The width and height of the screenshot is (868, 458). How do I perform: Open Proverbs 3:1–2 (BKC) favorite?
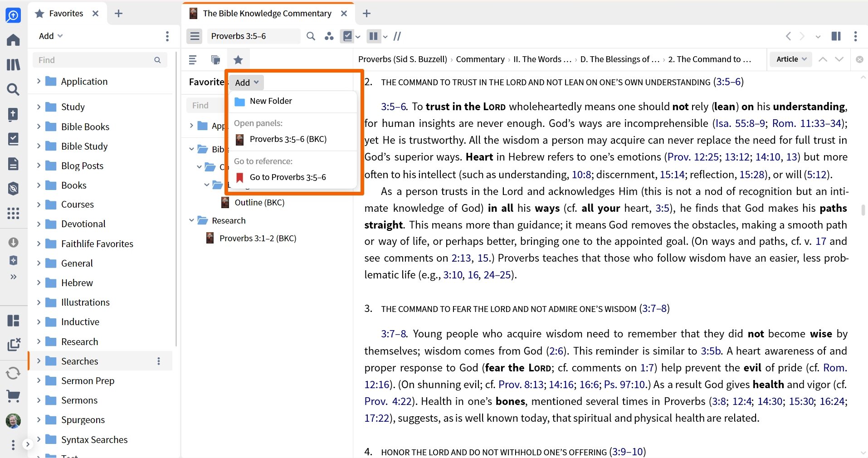coord(258,239)
